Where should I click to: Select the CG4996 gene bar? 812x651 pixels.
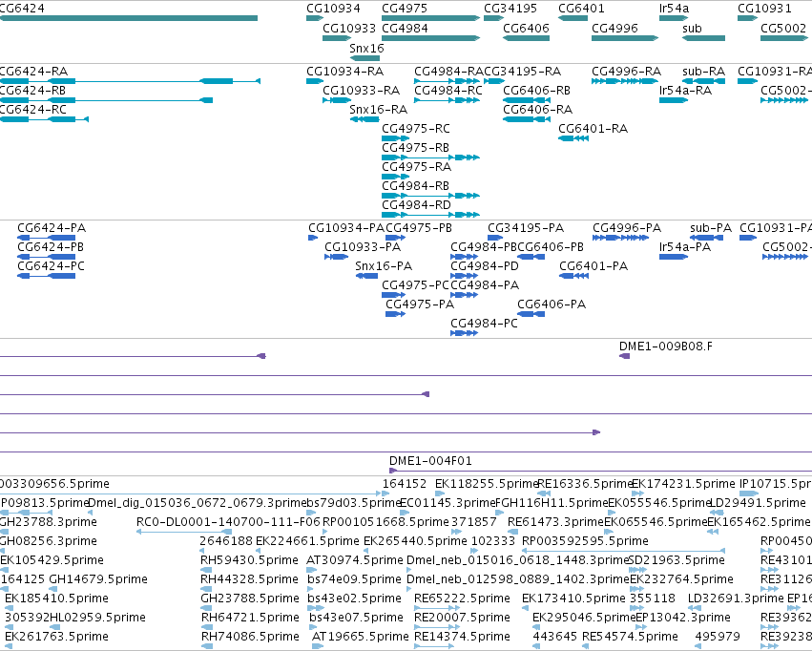click(x=625, y=38)
